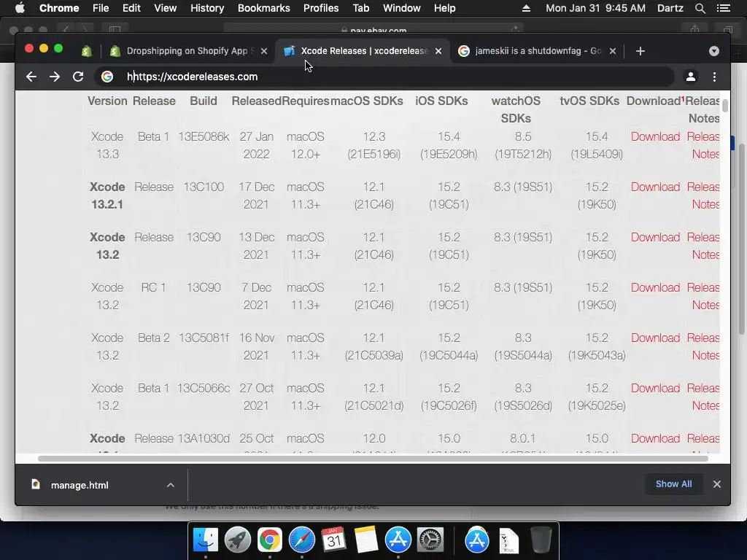Open the Chrome application menu
747x560 pixels.
[59, 8]
